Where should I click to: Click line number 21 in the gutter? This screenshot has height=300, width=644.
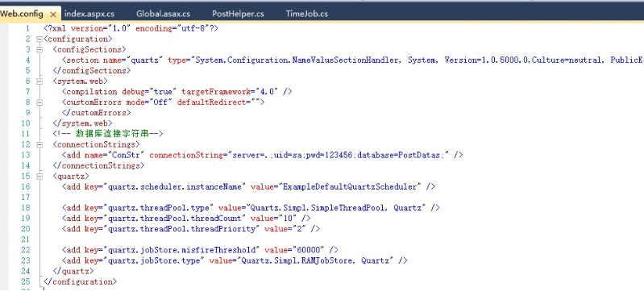click(26, 240)
